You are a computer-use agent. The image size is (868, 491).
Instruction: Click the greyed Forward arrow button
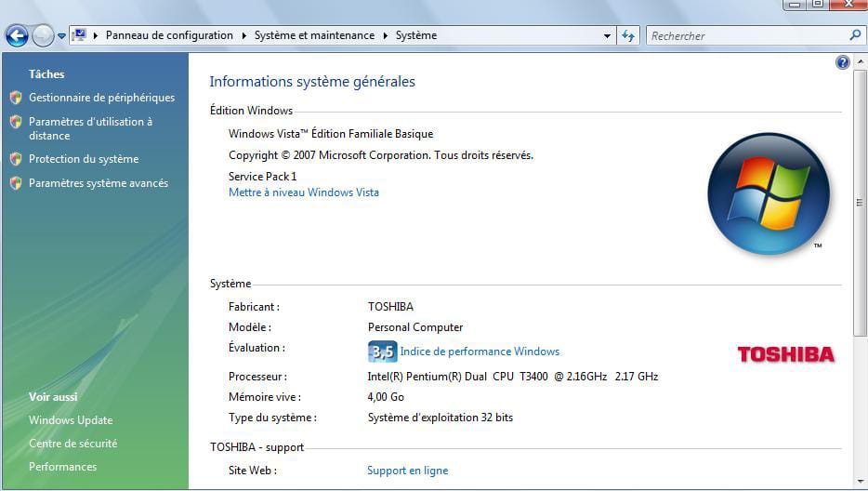(43, 36)
